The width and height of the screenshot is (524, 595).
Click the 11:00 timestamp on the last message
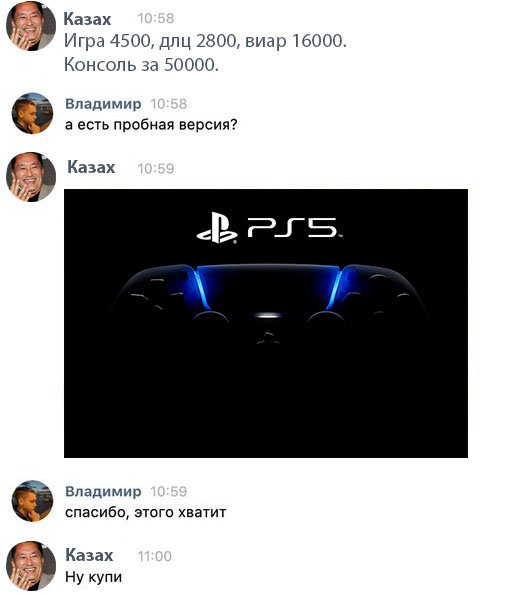coord(154,556)
